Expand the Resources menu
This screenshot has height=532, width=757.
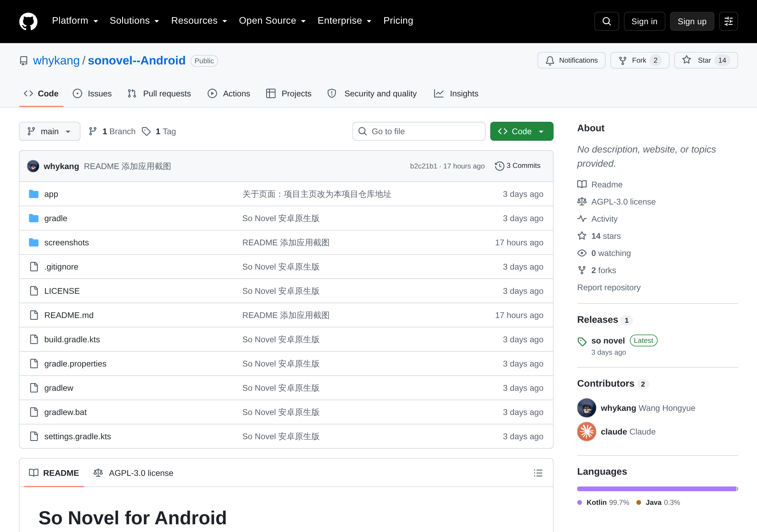199,21
